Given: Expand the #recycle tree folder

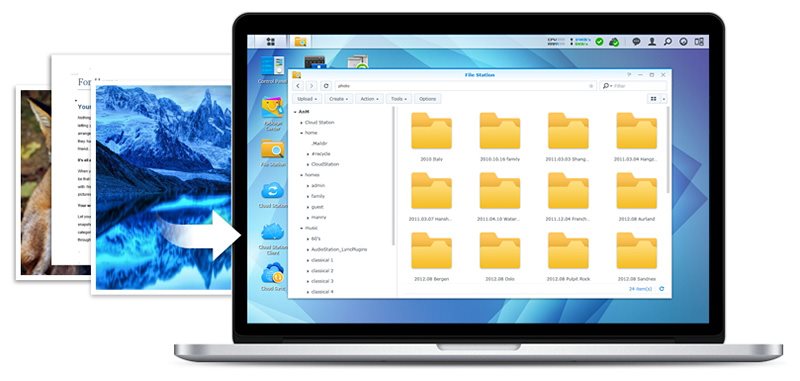Looking at the screenshot, I should 308,154.
